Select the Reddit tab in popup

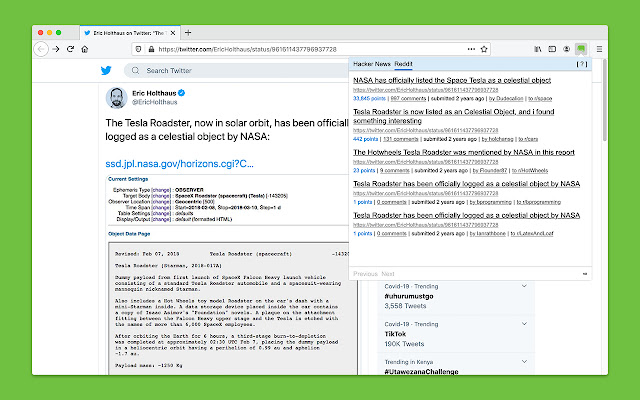[x=403, y=64]
